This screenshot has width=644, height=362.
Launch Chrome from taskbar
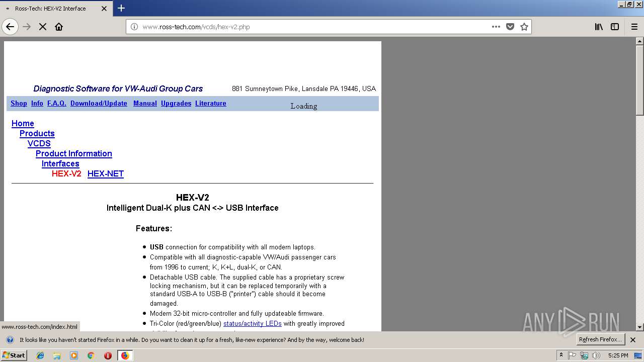91,355
